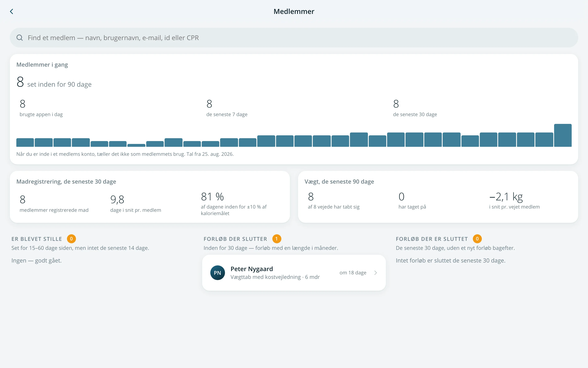The image size is (588, 368).
Task: Click 'FORLØB DER SLUTTER' section heading
Action: pos(235,239)
